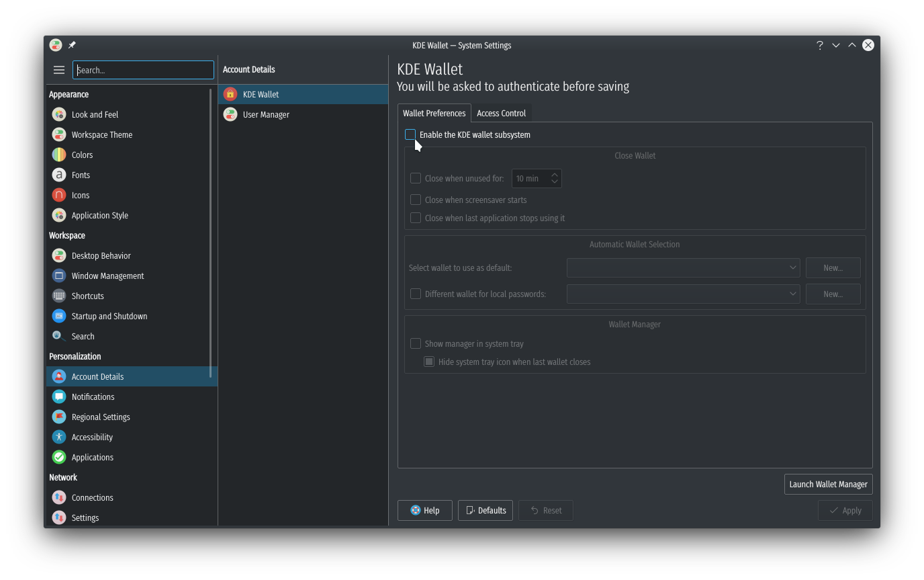This screenshot has width=924, height=580.
Task: Click the pin icon in title bar
Action: [72, 45]
